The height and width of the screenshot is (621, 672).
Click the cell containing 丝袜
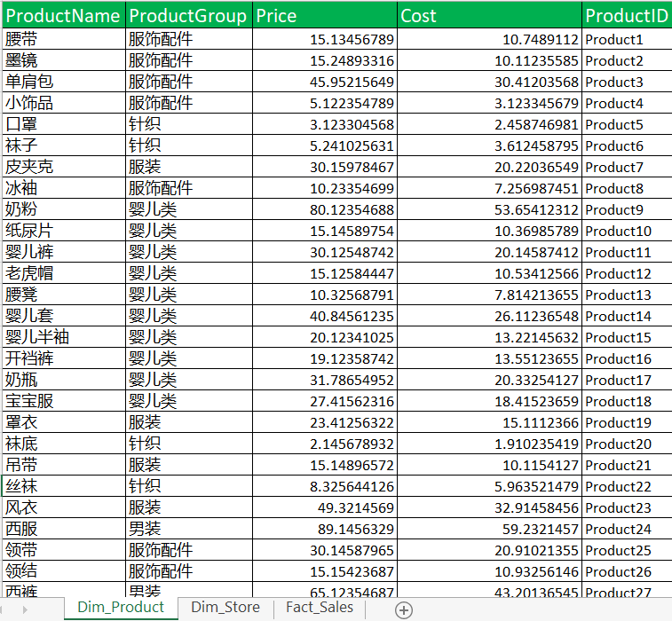coord(64,486)
